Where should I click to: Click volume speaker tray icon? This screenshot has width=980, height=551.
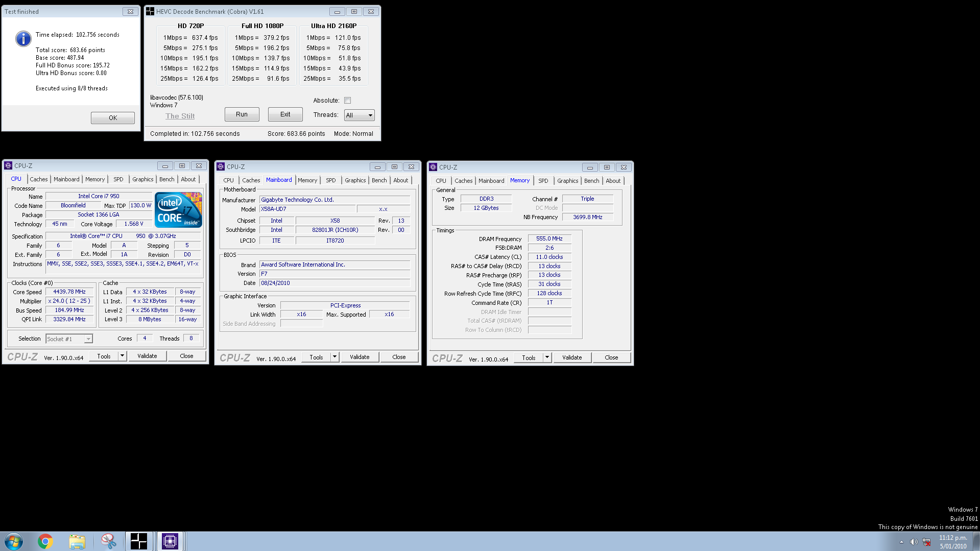pyautogui.click(x=914, y=542)
